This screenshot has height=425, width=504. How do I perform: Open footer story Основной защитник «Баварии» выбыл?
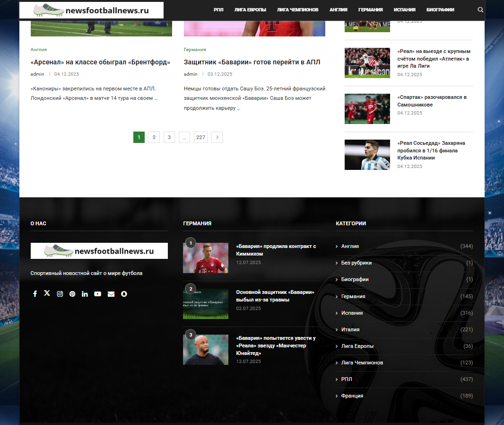pyautogui.click(x=275, y=296)
